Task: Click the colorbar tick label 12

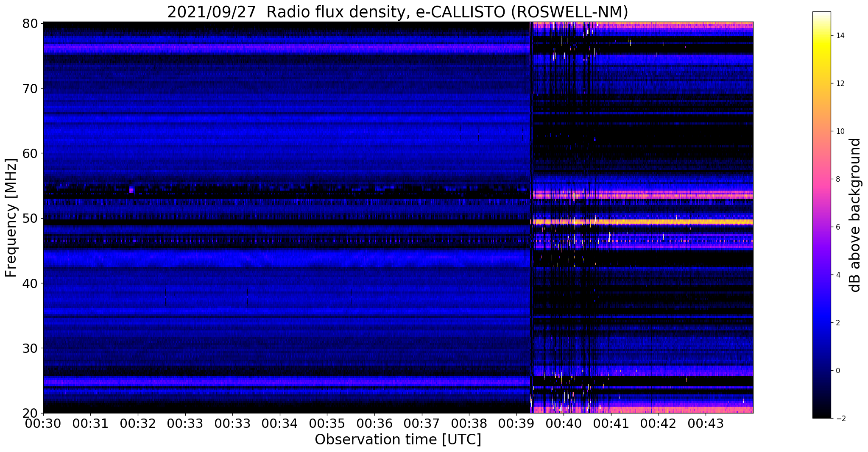Action: 840,83
